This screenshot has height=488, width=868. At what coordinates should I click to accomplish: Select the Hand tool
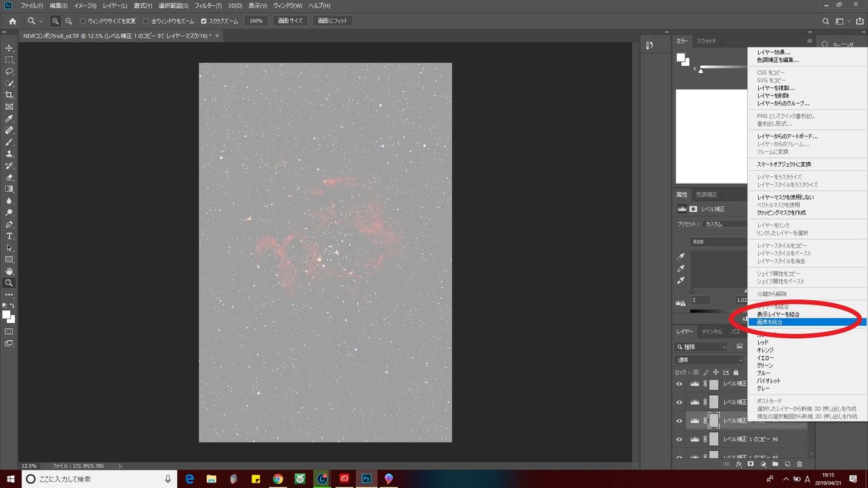9,271
